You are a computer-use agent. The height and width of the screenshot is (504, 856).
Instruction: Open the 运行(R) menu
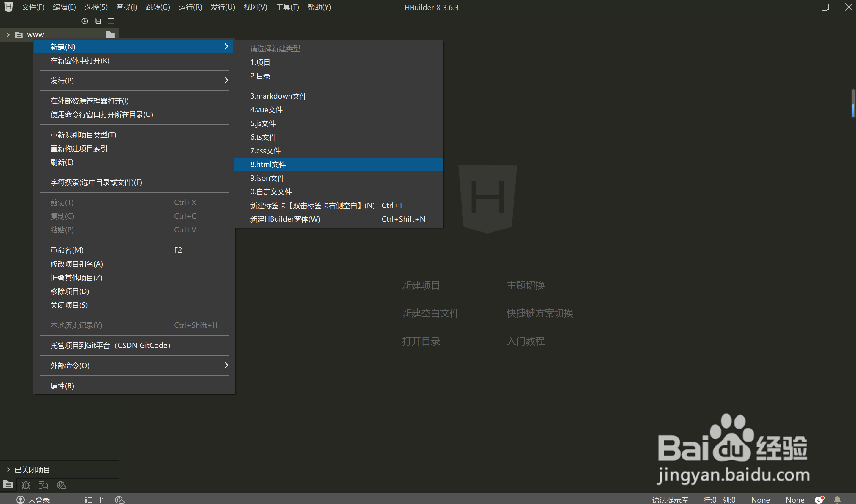point(190,7)
